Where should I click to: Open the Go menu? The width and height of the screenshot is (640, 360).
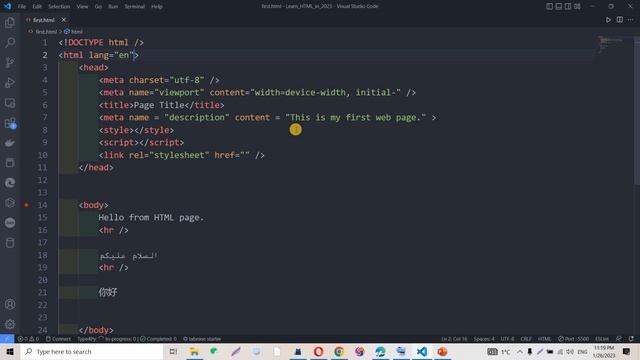[x=98, y=7]
